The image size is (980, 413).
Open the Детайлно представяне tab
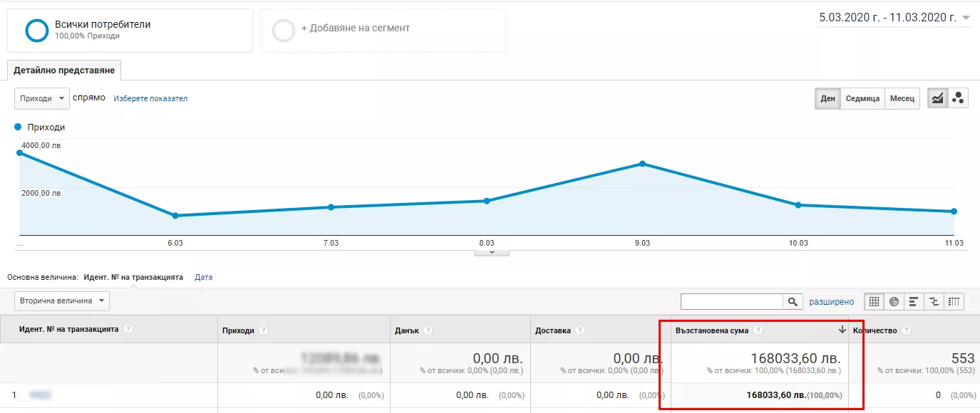coord(65,70)
